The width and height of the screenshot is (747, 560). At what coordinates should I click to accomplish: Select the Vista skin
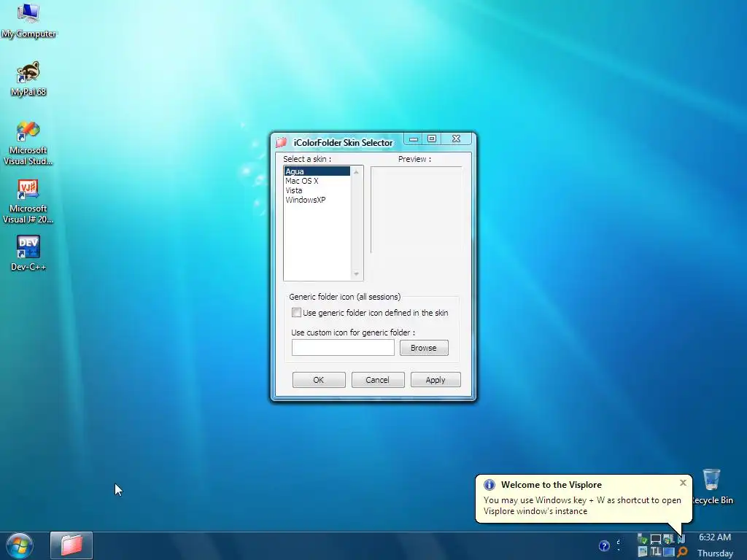pos(317,190)
